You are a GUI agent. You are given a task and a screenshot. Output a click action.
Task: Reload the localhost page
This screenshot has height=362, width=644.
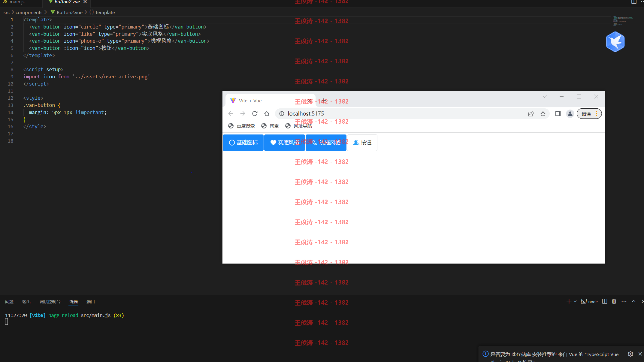pos(255,113)
